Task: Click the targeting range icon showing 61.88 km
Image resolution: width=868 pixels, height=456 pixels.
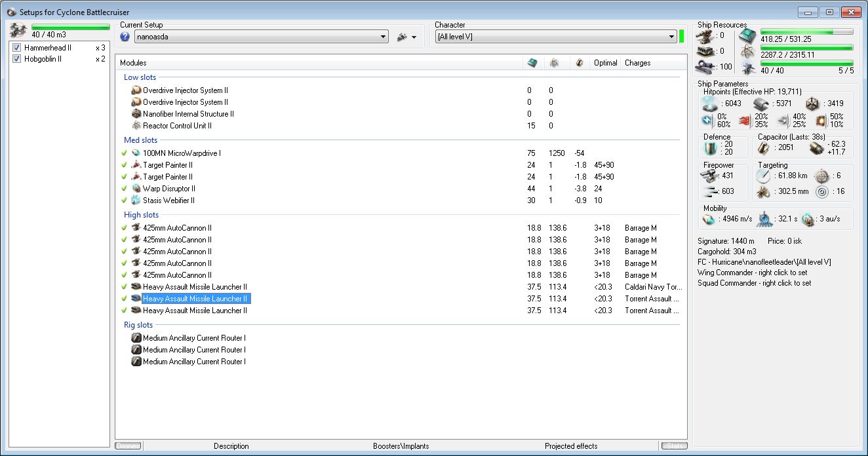Action: pos(764,176)
